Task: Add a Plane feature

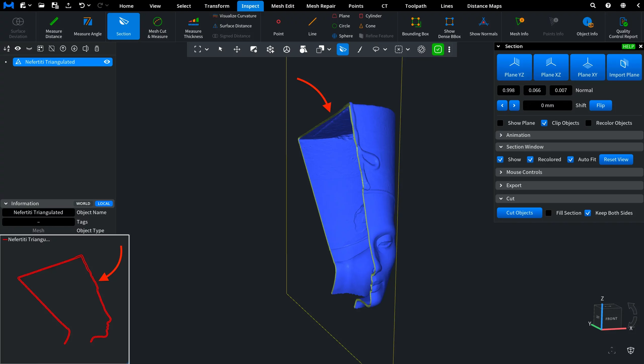Action: [341, 16]
